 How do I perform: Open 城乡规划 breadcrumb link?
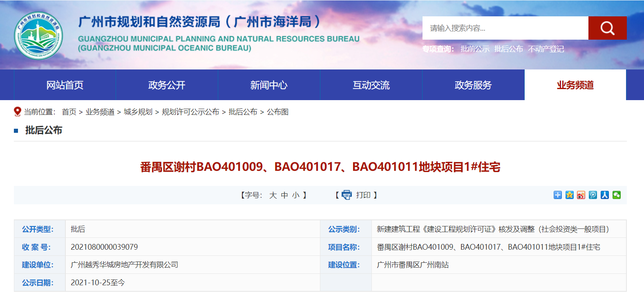point(138,112)
